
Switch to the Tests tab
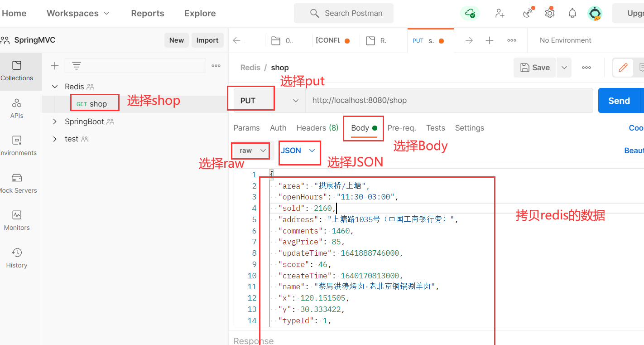tap(436, 128)
